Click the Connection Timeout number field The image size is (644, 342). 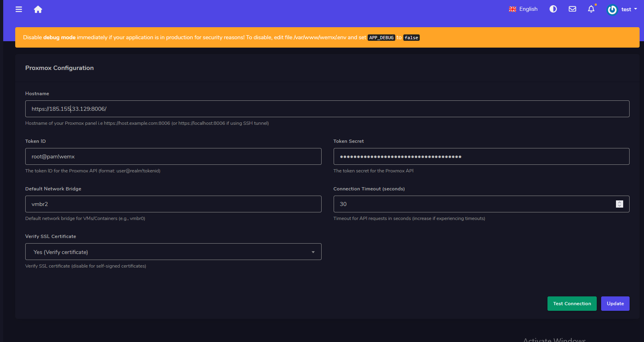point(481,204)
